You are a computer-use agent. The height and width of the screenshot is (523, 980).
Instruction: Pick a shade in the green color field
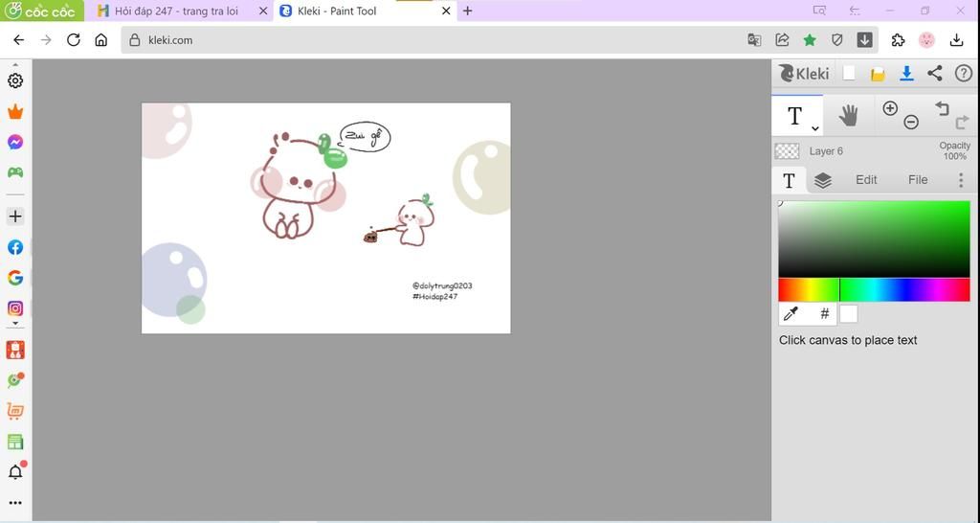tap(874, 239)
